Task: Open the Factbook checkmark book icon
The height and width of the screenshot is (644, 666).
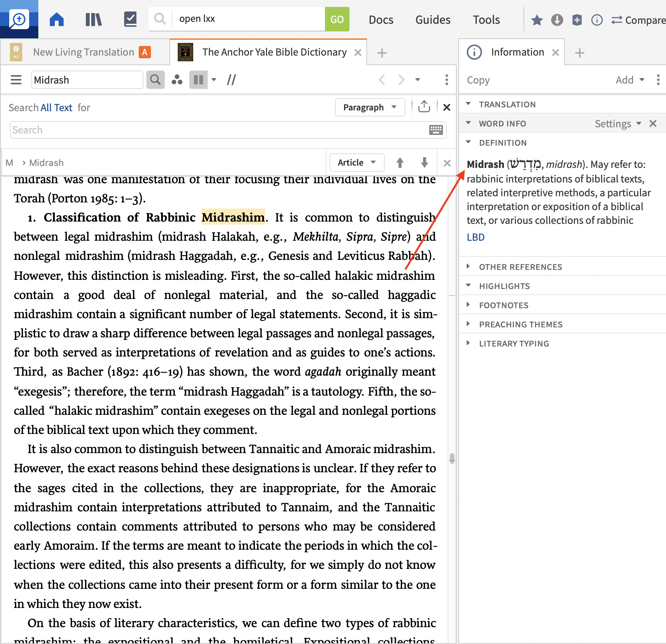Action: (x=130, y=19)
